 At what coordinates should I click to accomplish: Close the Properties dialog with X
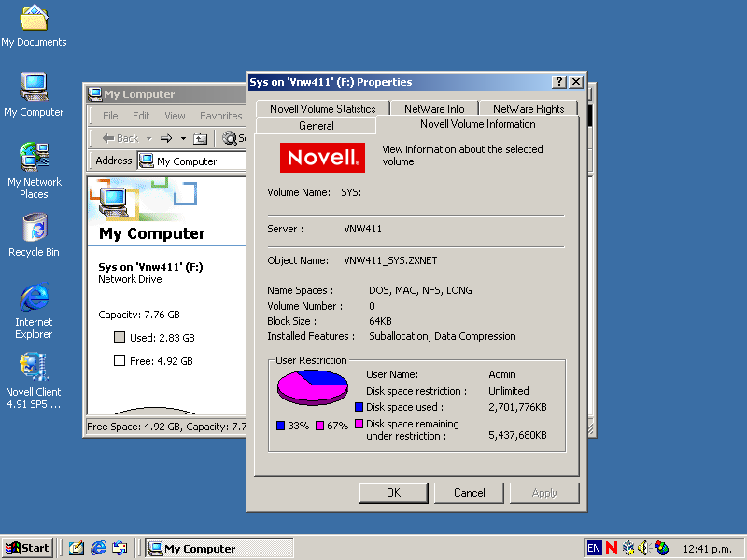pos(576,82)
